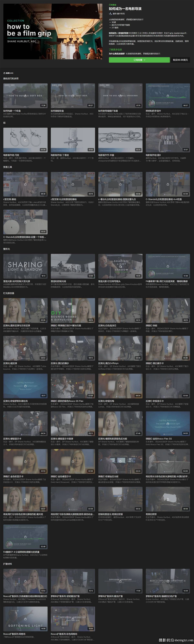Screen dimensions: 194x644
Task: Click lock icon on 弹跳灯:金色软显示卡 thumbnail
Action: [x=25, y=462]
